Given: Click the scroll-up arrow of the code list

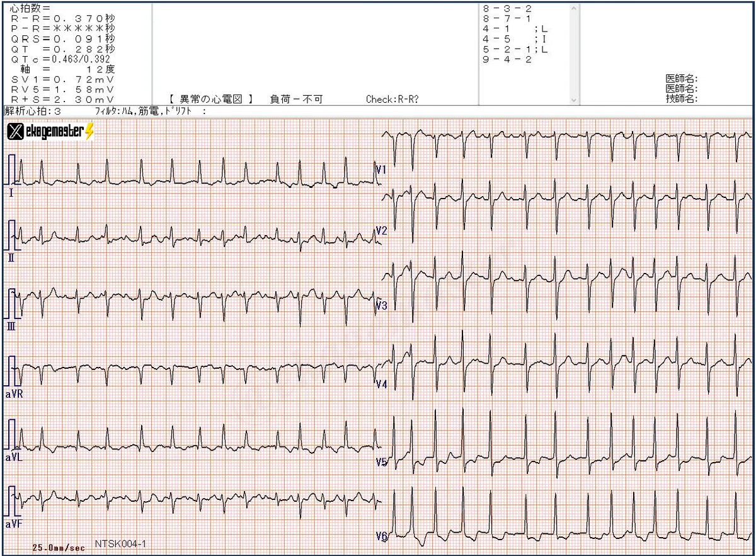Looking at the screenshot, I should coord(573,9).
